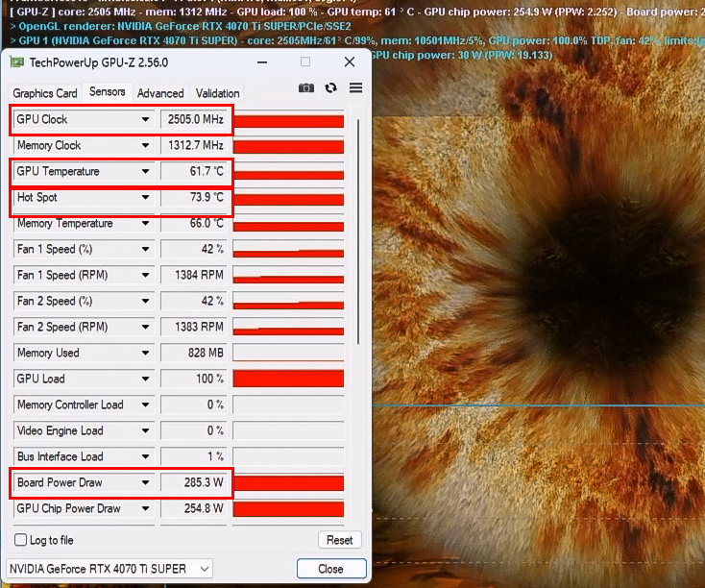Switch to the Graphics Card tab
Image resolution: width=705 pixels, height=588 pixels.
(45, 93)
